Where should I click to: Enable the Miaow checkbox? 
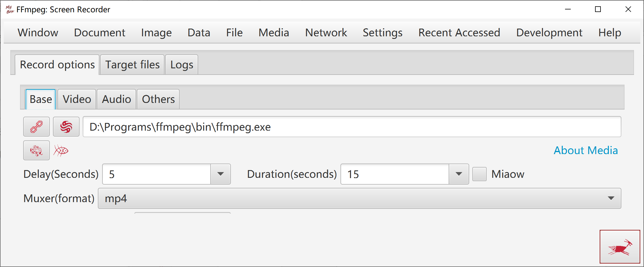[479, 174]
